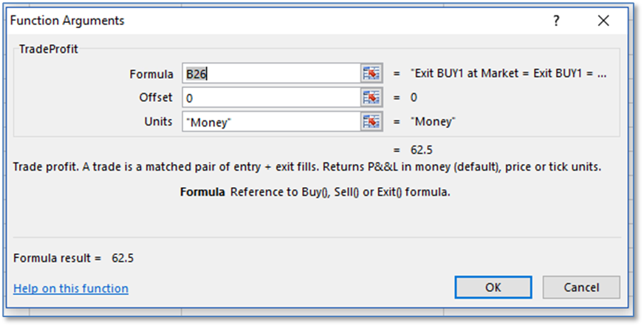Click into the Formula input containing B26

[270, 74]
